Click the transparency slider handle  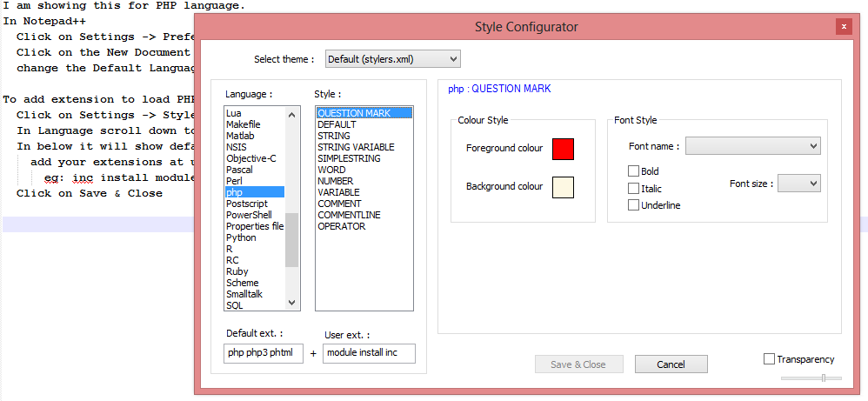click(824, 378)
